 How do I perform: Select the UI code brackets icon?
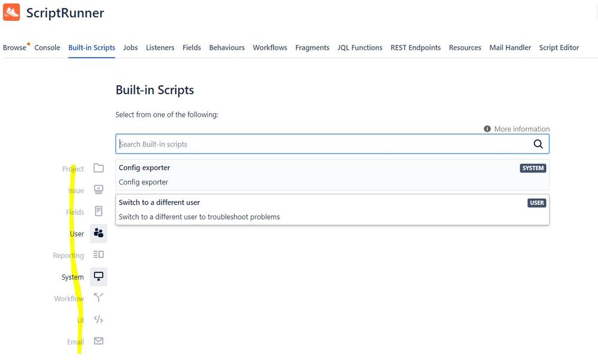tap(98, 319)
